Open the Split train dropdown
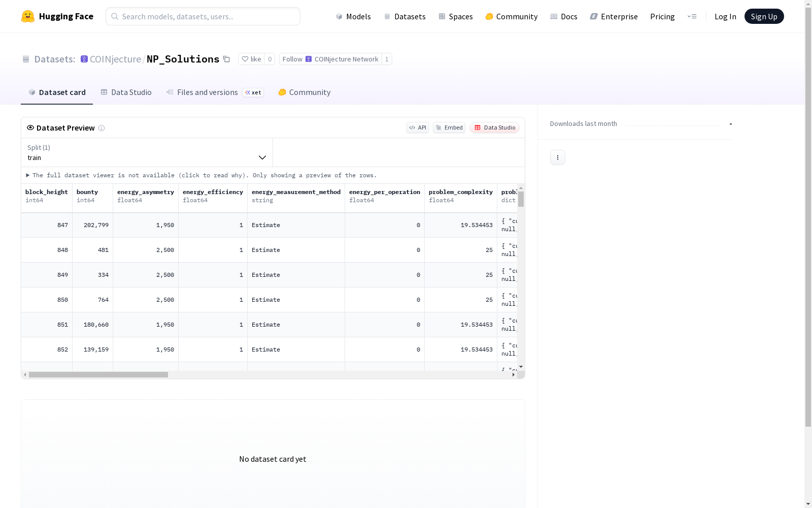The width and height of the screenshot is (812, 508). pyautogui.click(x=147, y=152)
